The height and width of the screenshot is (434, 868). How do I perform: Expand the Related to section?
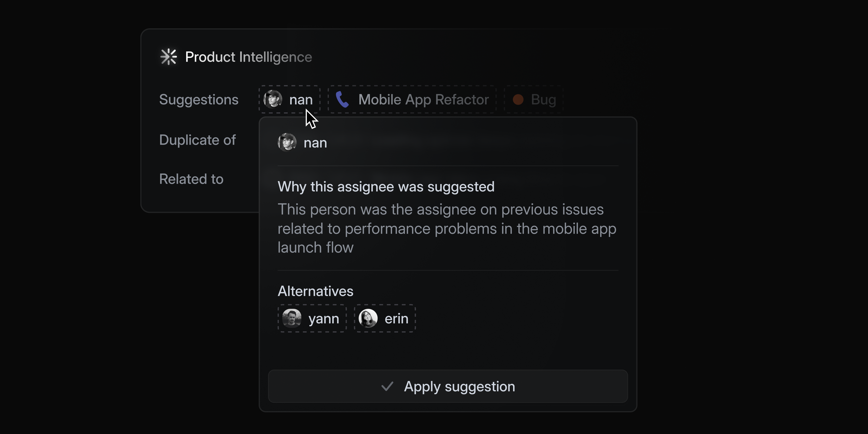[191, 179]
